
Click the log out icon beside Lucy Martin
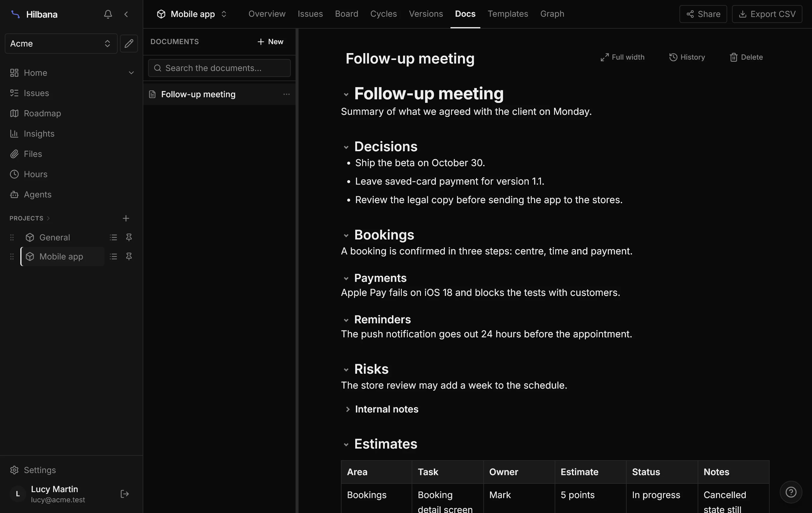(124, 494)
